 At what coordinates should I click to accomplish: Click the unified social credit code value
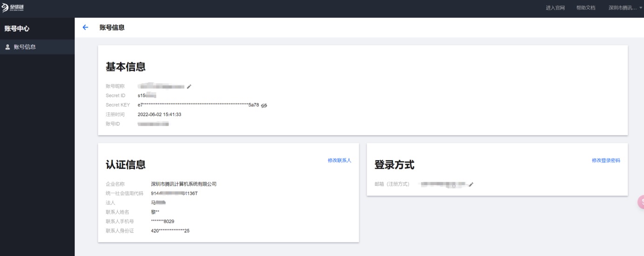(x=174, y=194)
